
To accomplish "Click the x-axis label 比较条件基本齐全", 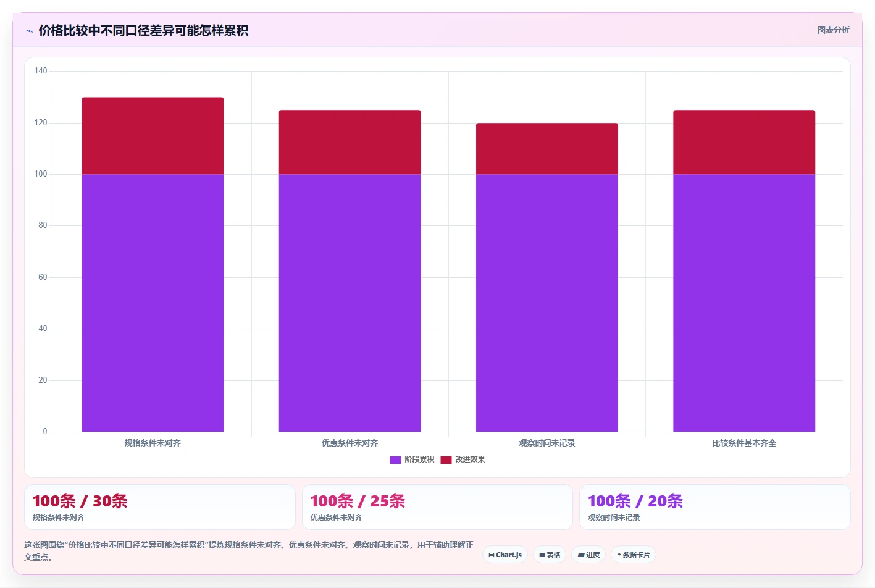I will 744,443.
